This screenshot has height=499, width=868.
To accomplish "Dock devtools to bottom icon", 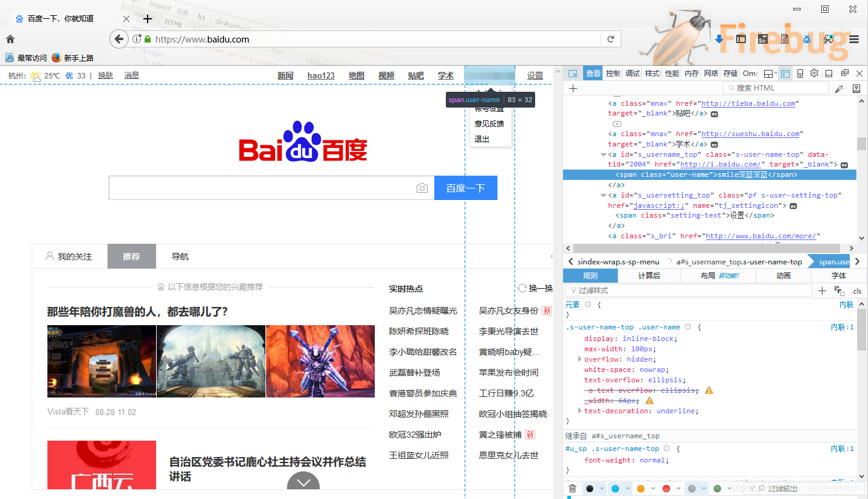I will pos(829,74).
